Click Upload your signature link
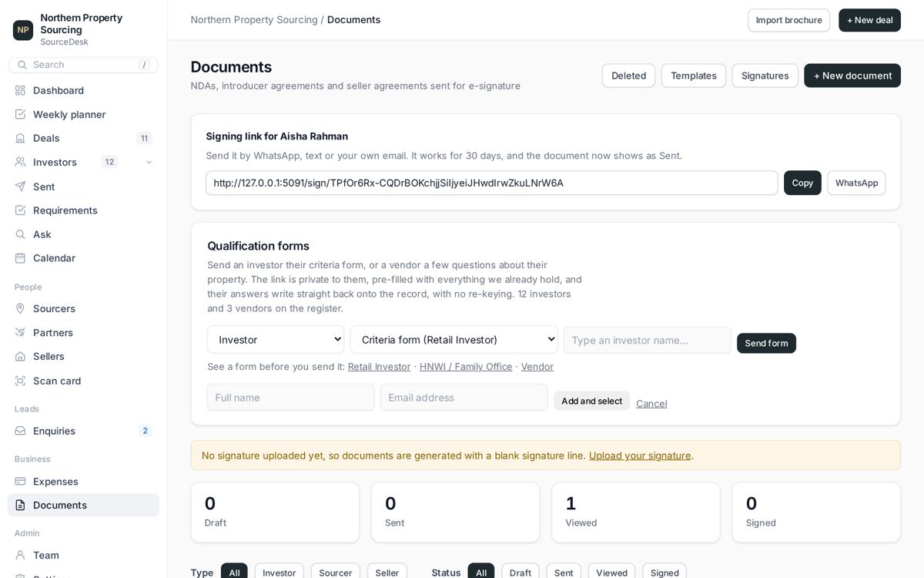The height and width of the screenshot is (578, 924). click(640, 455)
